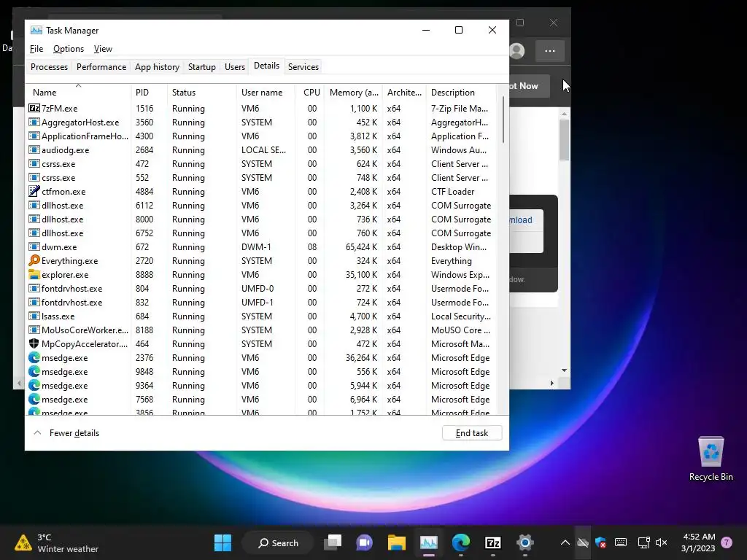
Task: Click the touch keyboard tray icon
Action: (621, 542)
